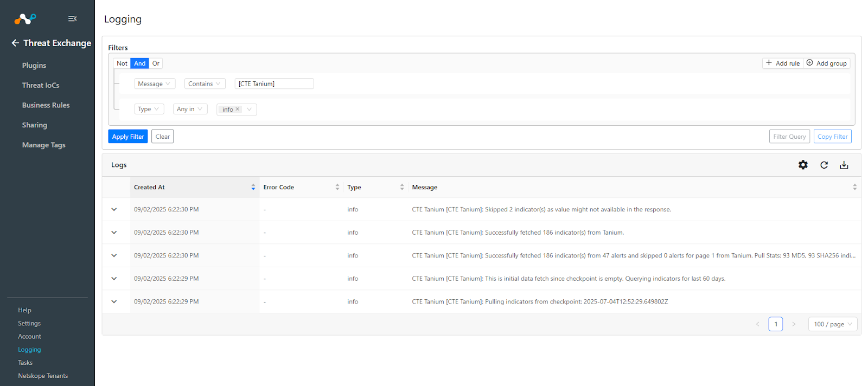The image size is (868, 386).
Task: Refresh the logs with the reload icon
Action: 824,165
